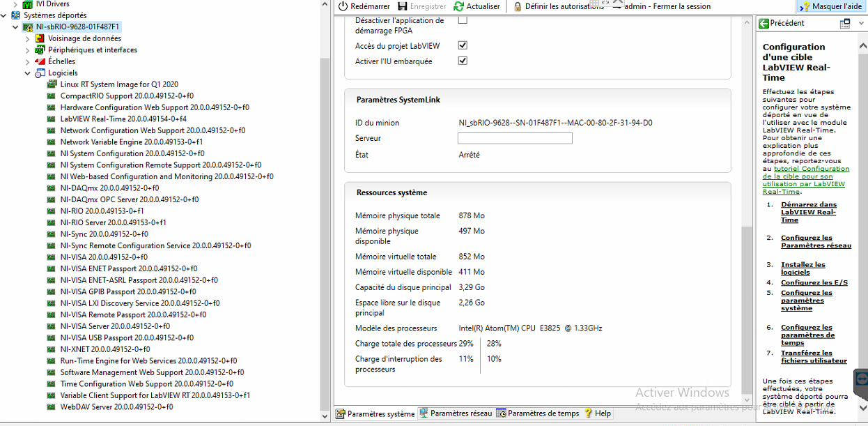This screenshot has width=868, height=426.
Task: Collapse the Systèmes déportés tree node
Action: point(4,15)
